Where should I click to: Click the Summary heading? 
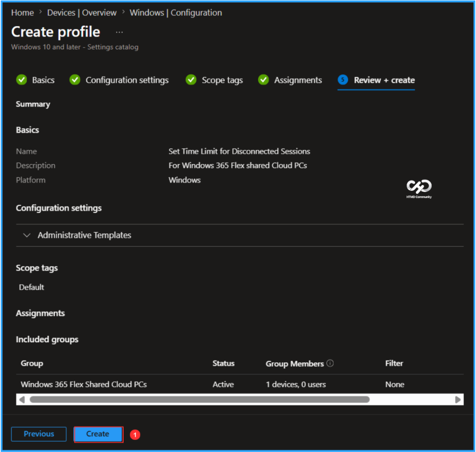coord(33,104)
